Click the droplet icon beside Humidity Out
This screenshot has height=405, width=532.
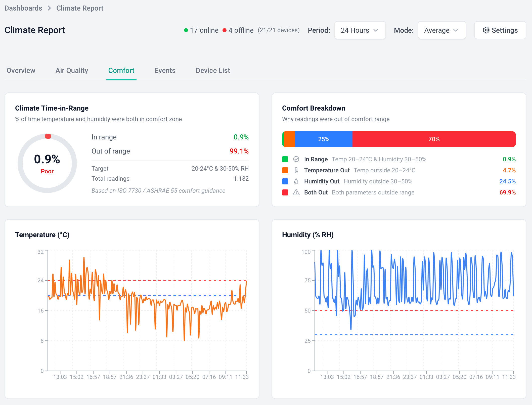click(x=296, y=181)
